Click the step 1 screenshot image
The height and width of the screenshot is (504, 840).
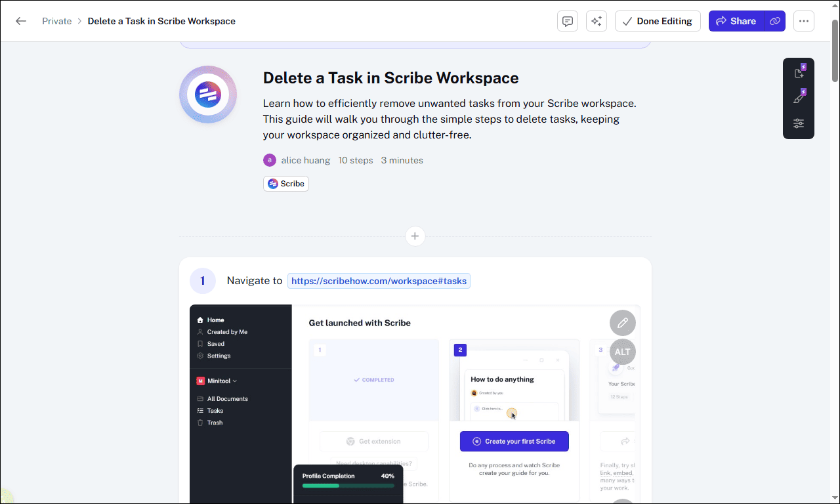pyautogui.click(x=415, y=404)
